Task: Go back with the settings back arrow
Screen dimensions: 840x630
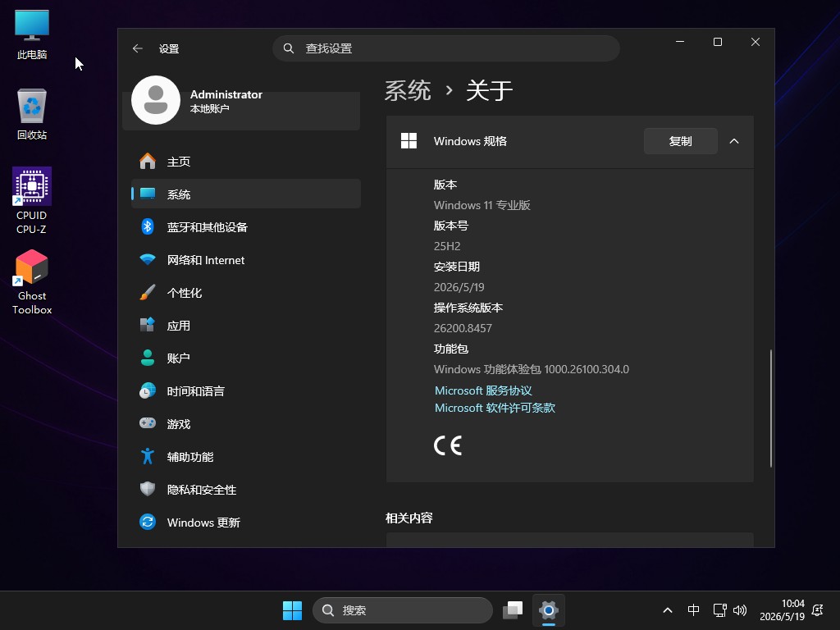Action: 138,48
